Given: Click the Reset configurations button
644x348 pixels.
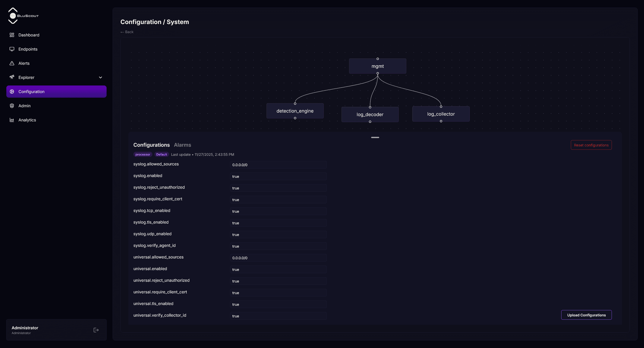Looking at the screenshot, I should click(x=591, y=145).
